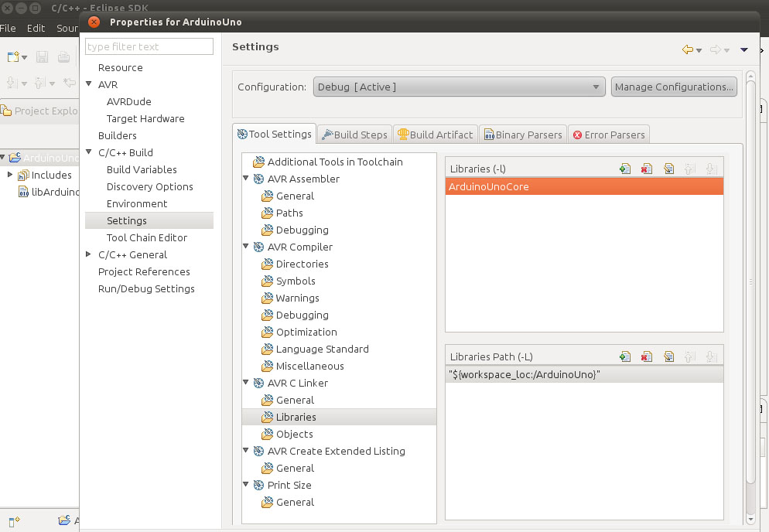Click the back navigation arrow icon

click(x=687, y=49)
